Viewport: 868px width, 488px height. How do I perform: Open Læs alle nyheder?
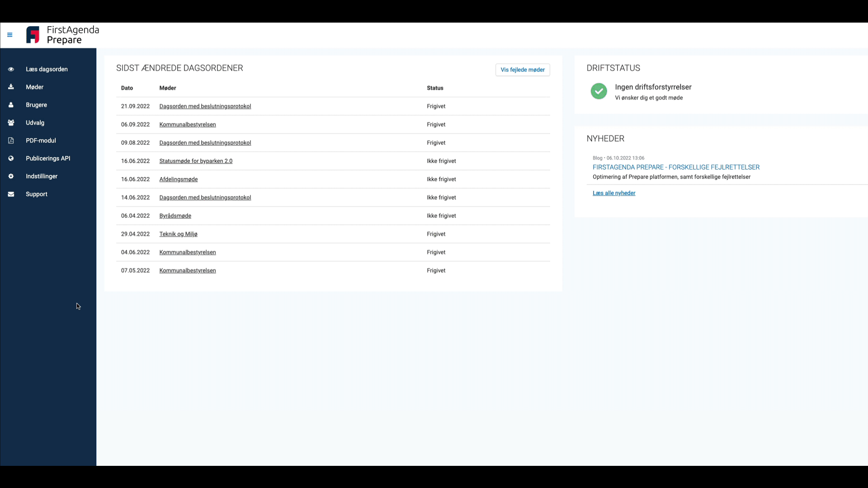[x=613, y=192]
